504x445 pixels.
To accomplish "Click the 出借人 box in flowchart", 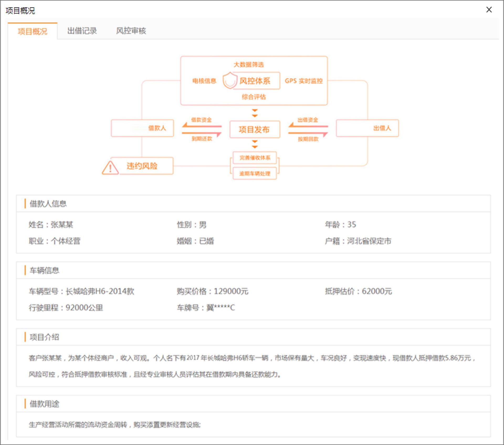I will (367, 128).
